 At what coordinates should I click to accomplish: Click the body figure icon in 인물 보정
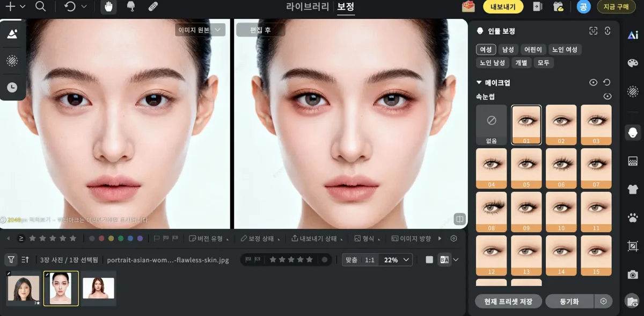coord(608,31)
